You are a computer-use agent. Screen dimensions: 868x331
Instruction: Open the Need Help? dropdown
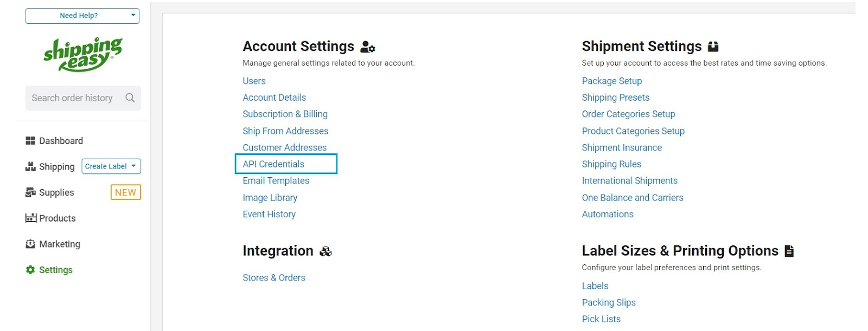click(82, 16)
